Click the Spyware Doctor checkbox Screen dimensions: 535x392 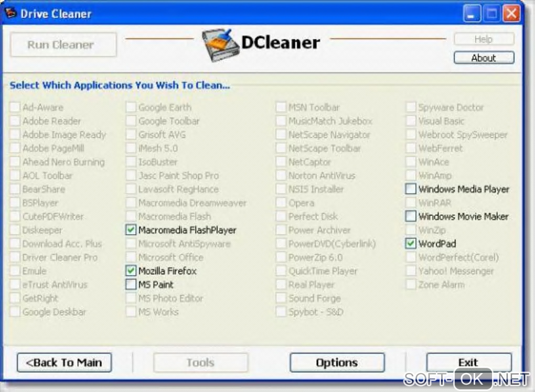coord(411,107)
